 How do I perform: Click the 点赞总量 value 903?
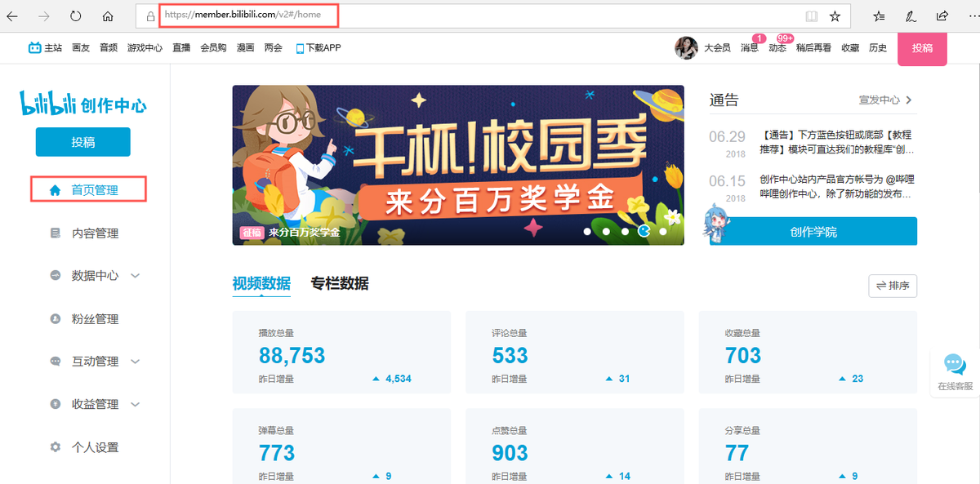(510, 453)
